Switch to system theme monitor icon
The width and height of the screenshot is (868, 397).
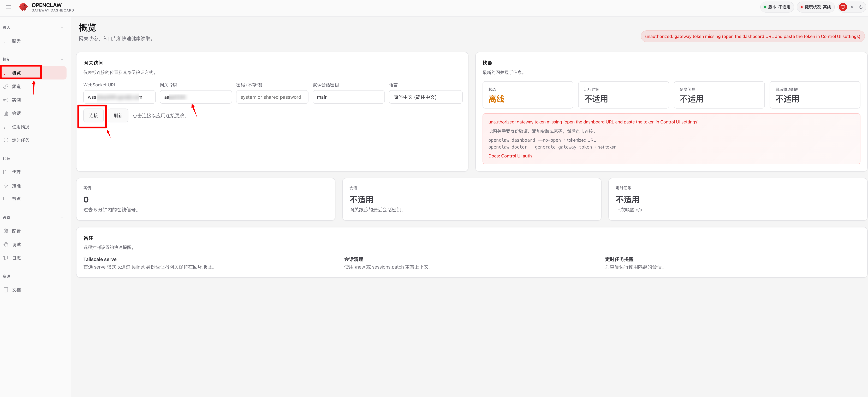[x=843, y=7]
